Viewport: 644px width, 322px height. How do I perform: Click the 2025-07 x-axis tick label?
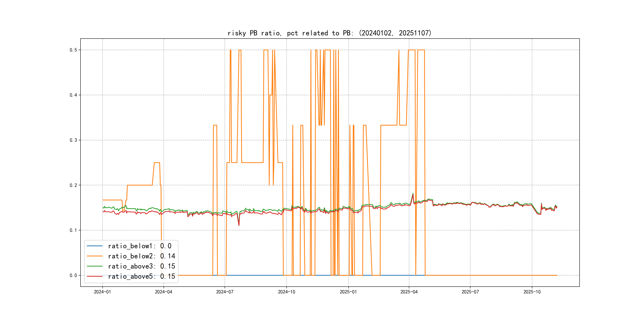470,292
